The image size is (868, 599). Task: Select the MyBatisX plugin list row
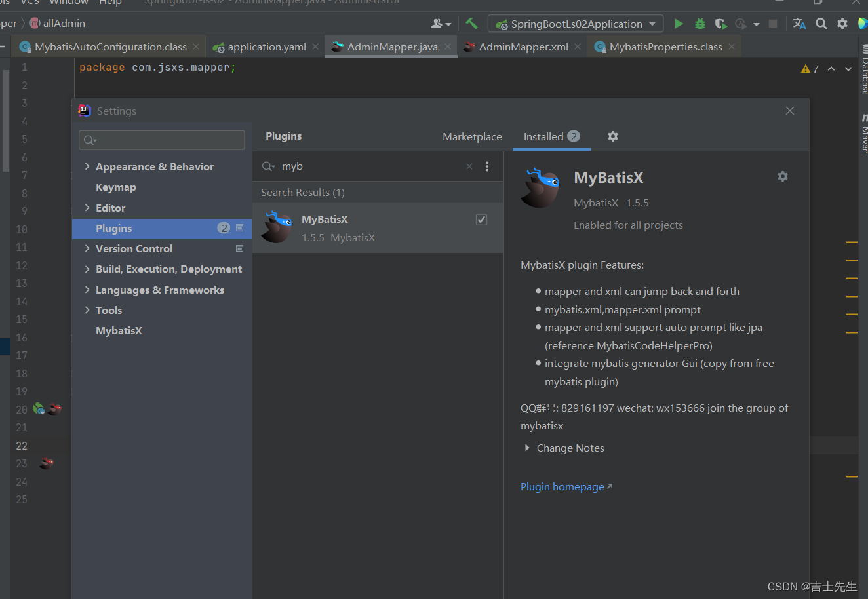378,227
